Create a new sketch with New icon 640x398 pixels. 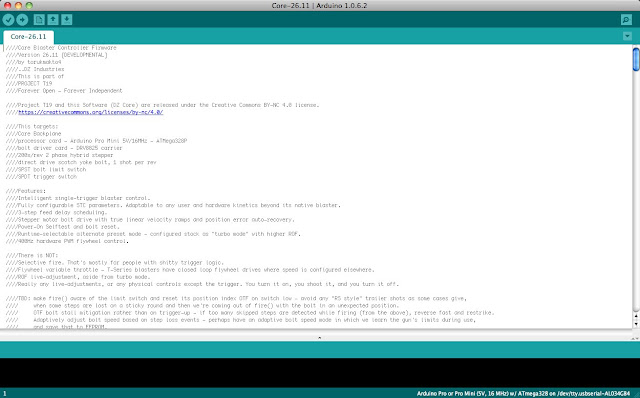(39, 20)
